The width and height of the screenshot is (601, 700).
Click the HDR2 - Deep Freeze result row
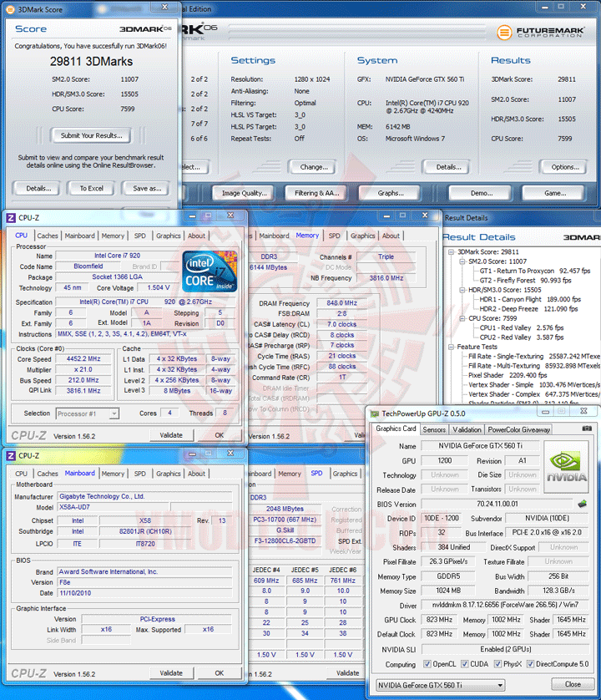coord(528,309)
